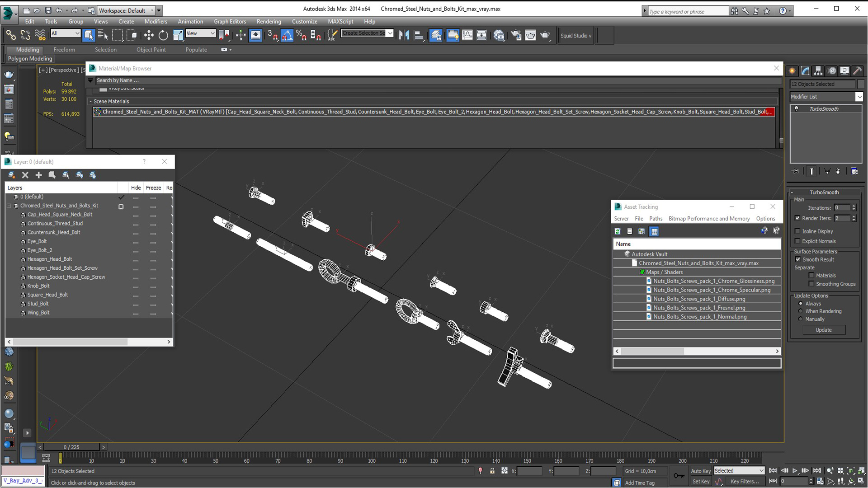Click the time slider 0 / 225
868x488 pixels.
(71, 447)
